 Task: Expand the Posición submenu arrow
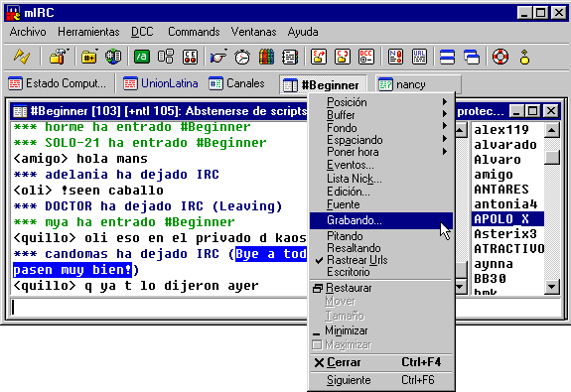445,101
